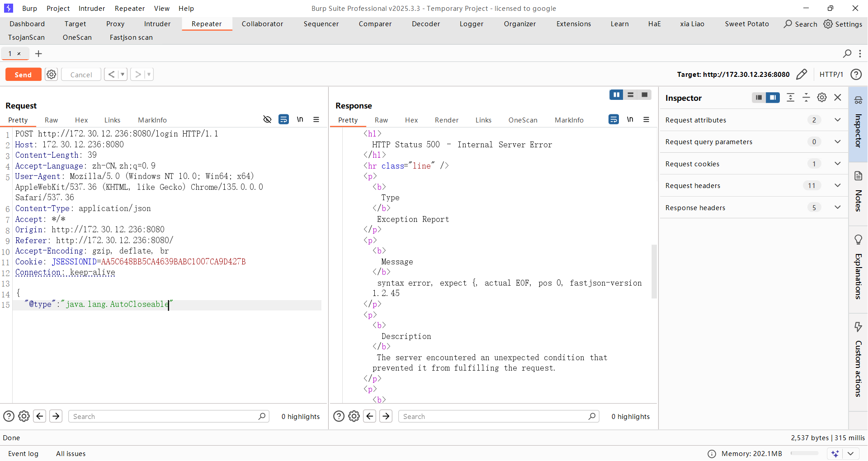
Task: Edit the target with pencil icon
Action: coord(802,75)
